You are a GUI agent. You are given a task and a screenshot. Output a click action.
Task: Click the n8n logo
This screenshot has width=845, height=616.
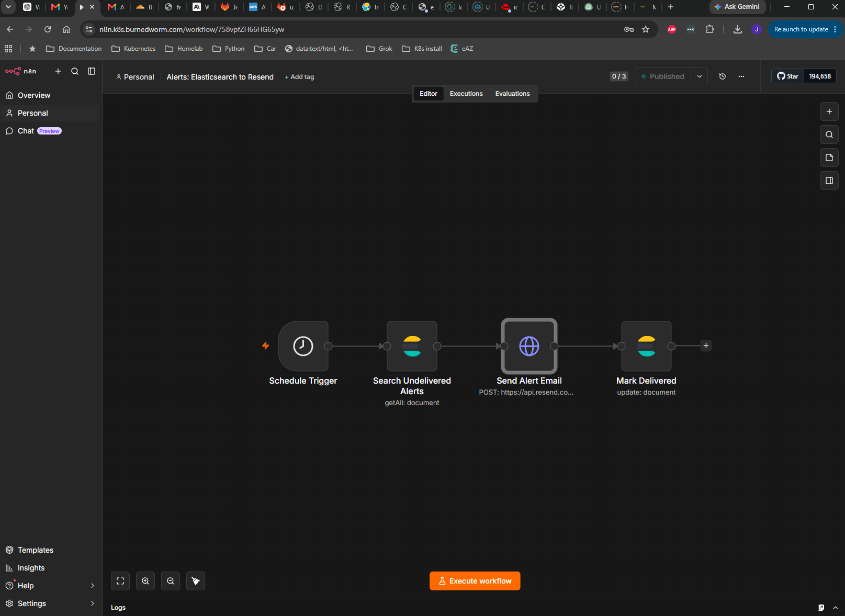point(21,71)
